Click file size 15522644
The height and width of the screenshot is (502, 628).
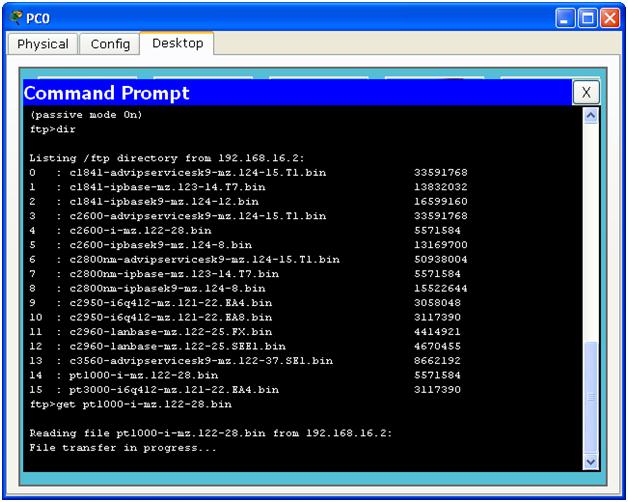(441, 288)
